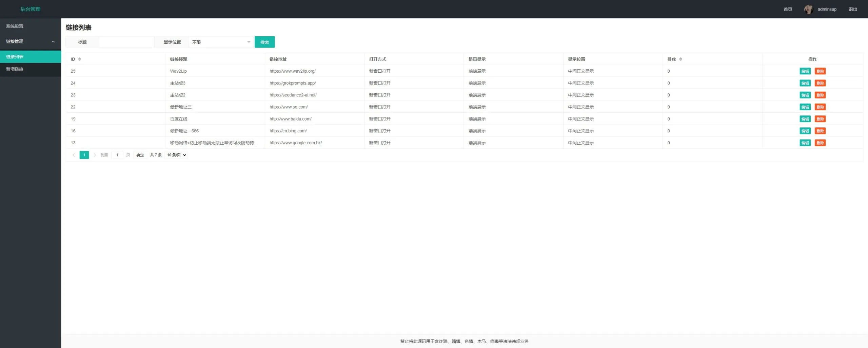The image size is (868, 348).
Task: Click the https://cn.bing.com/ cell
Action: 314,131
